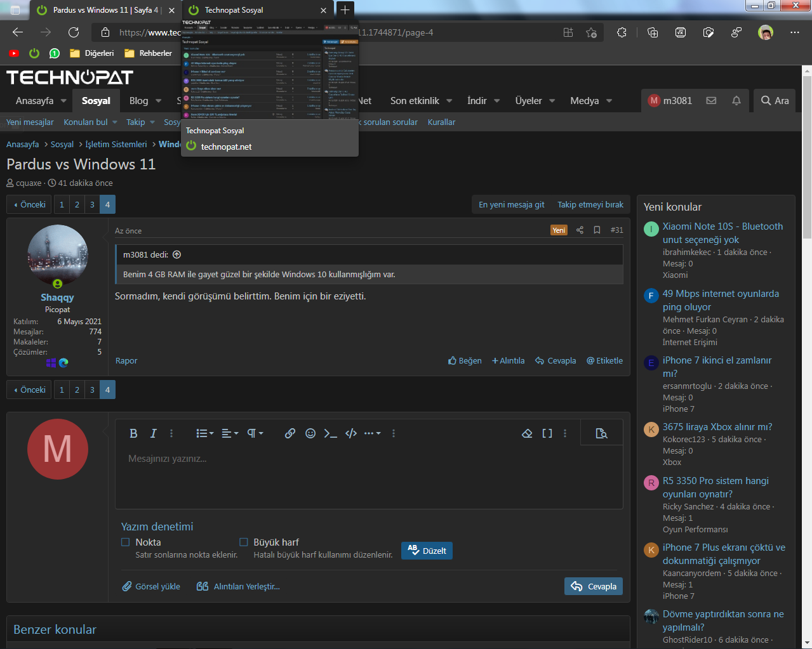Insert inline code with the terminal icon
Viewport: 812px width, 649px height.
point(331,433)
